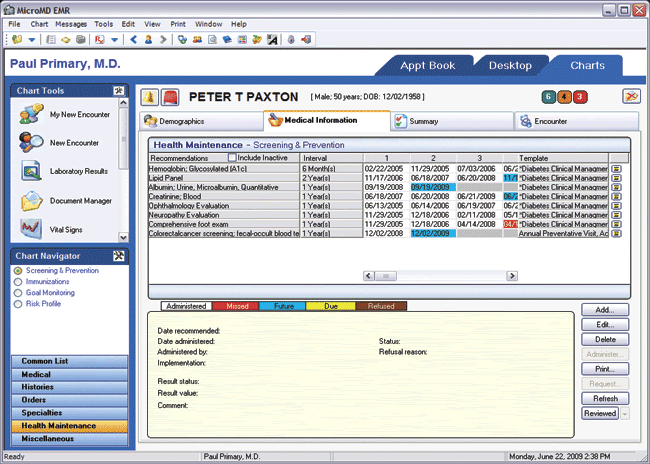Select the Goal Monitoring radio button
The height and width of the screenshot is (464, 650).
[18, 293]
